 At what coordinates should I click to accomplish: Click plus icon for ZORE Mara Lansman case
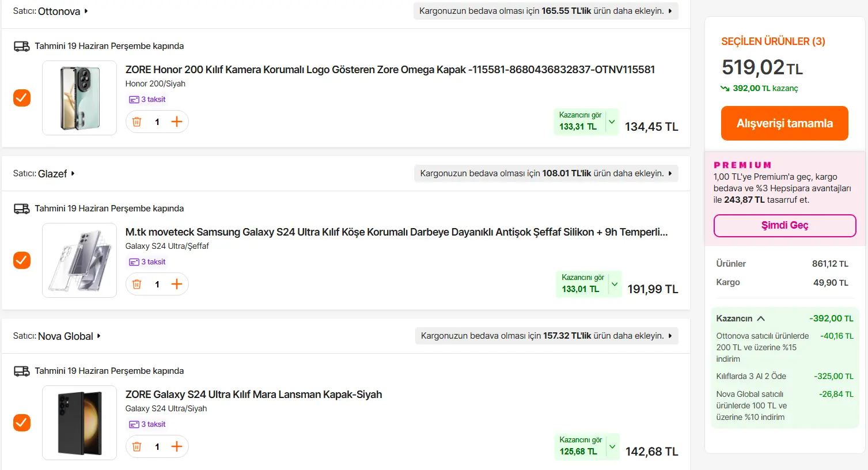(177, 446)
